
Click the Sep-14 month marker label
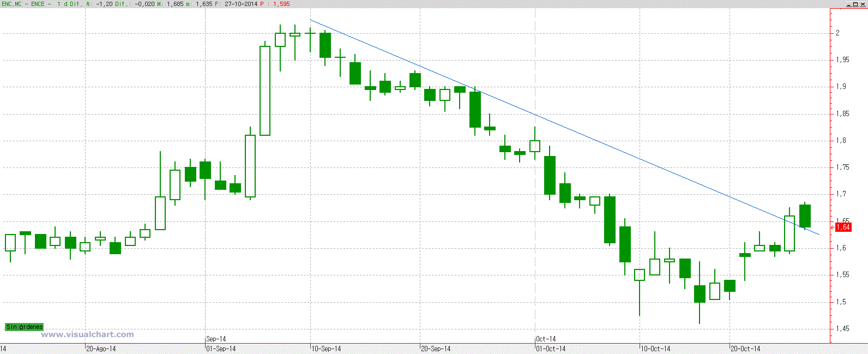[216, 339]
